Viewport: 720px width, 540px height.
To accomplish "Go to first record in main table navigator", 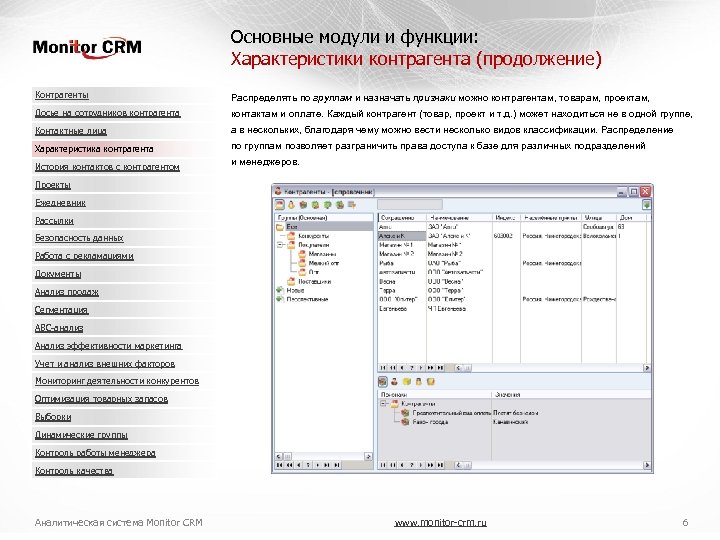I will [383, 368].
